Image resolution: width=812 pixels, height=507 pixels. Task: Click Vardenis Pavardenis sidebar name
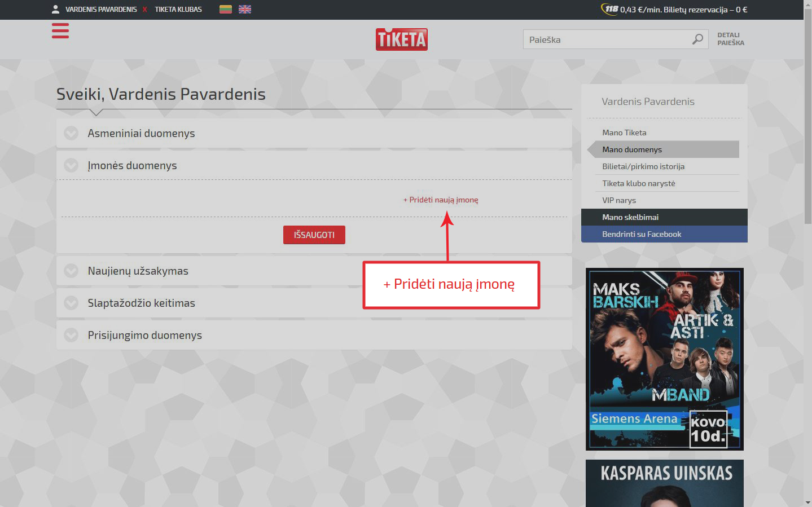(648, 102)
